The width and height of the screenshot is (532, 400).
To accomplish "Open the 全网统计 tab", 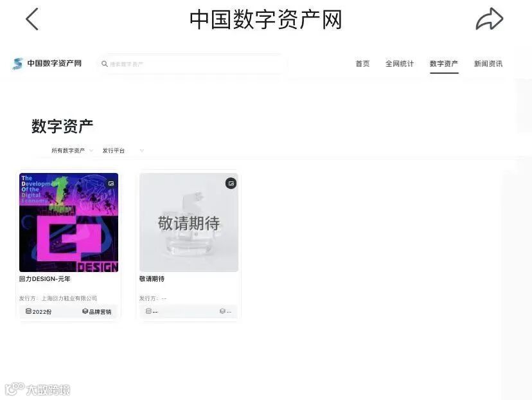I will pos(400,64).
